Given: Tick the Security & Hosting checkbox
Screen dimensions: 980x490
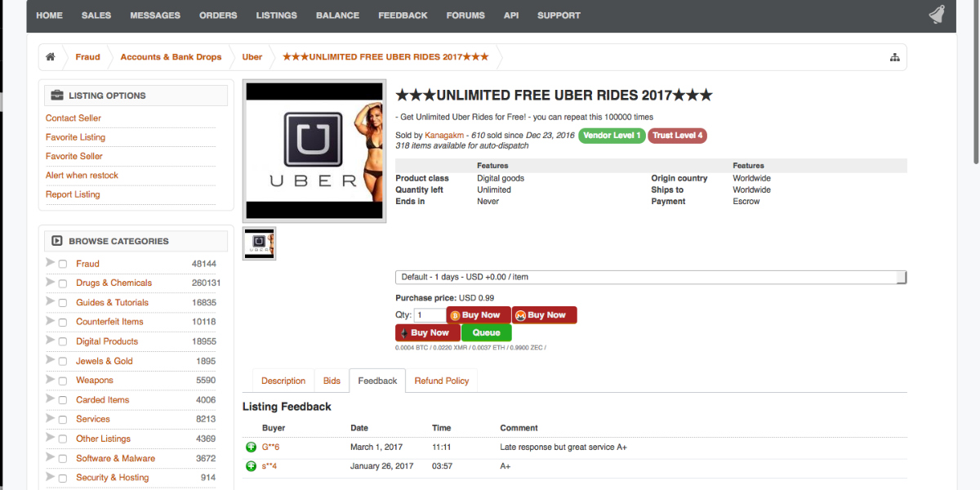Looking at the screenshot, I should [x=63, y=479].
